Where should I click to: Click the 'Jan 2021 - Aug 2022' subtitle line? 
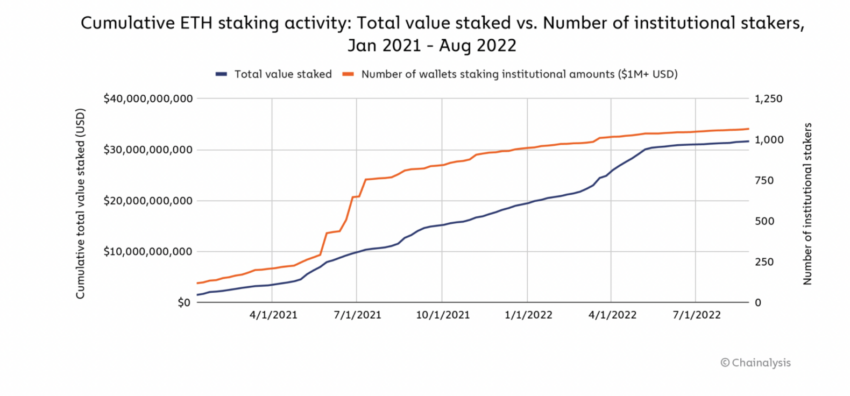[x=431, y=46]
